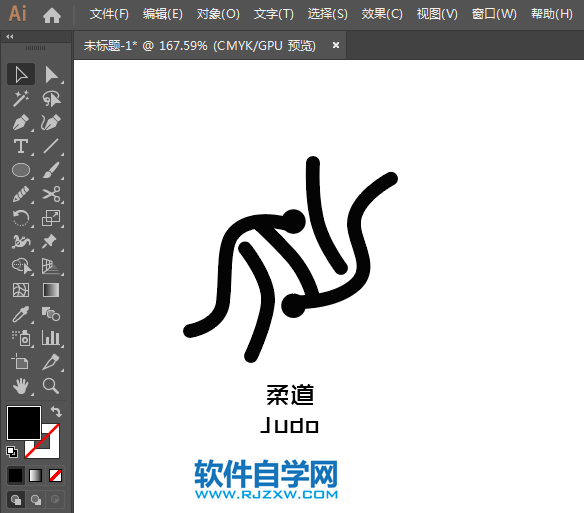Open the 效果(C) menu
This screenshot has width=584, height=513.
click(x=382, y=14)
